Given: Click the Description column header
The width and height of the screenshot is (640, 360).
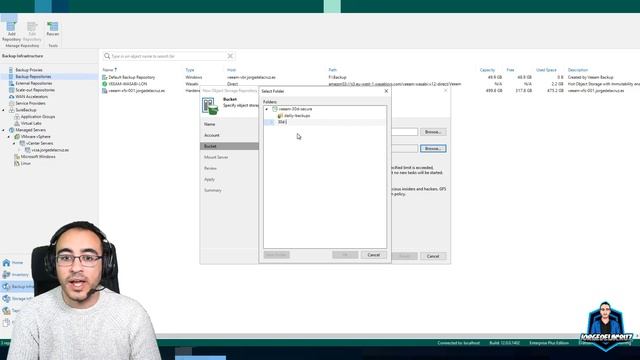Looking at the screenshot, I should tap(578, 70).
